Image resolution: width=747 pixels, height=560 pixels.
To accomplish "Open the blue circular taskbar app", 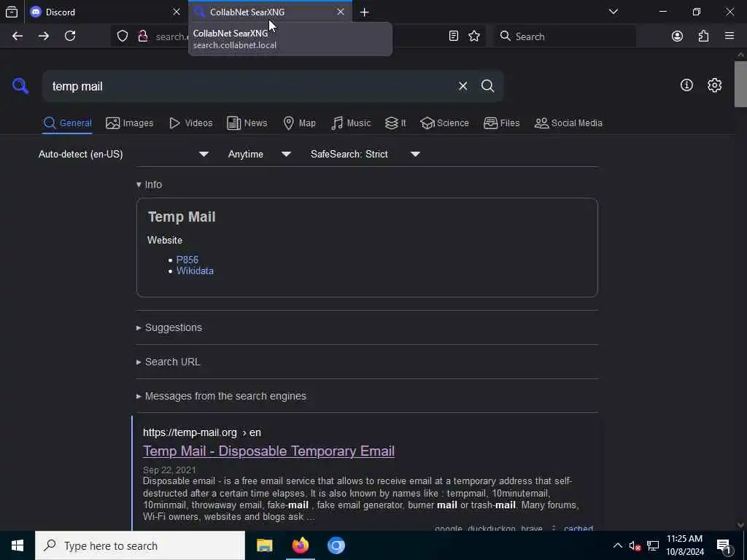I will coord(336,545).
